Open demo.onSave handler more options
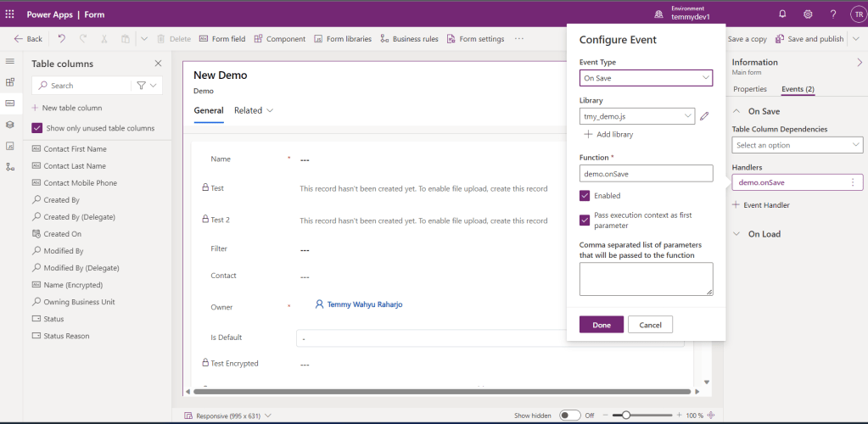This screenshot has height=424, width=868. pos(853,182)
